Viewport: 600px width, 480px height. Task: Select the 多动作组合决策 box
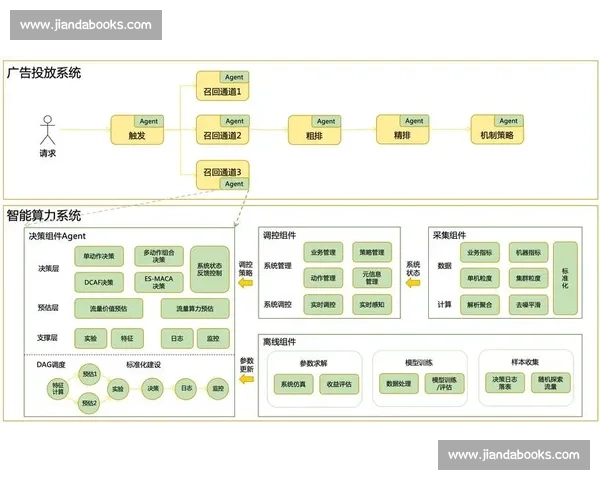[x=159, y=256]
